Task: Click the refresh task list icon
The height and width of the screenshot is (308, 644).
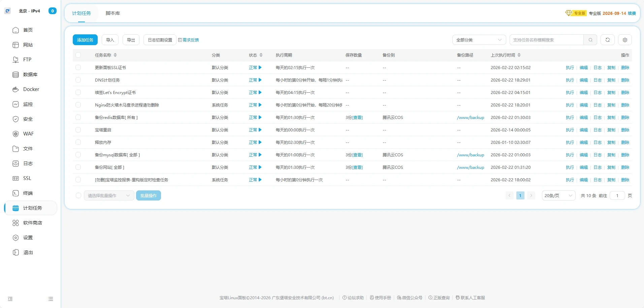Action: tap(608, 40)
